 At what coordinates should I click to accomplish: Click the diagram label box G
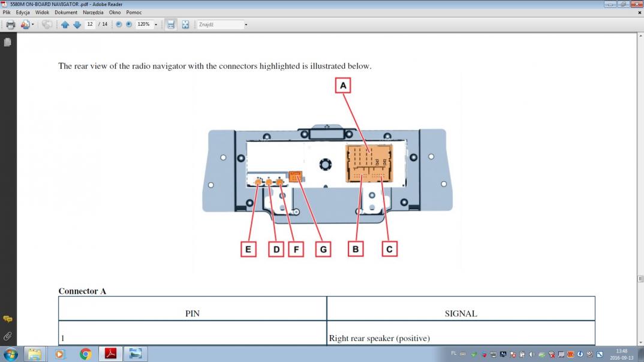pos(323,249)
